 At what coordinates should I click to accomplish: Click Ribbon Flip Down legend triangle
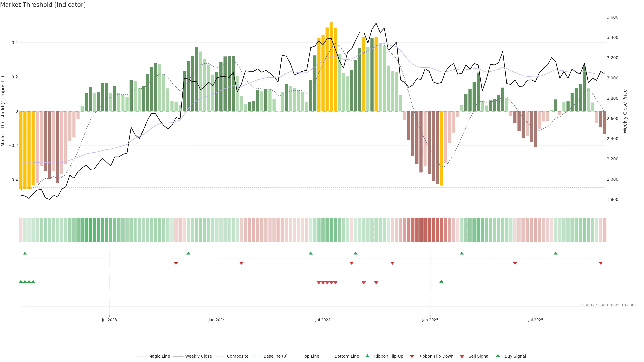(x=412, y=356)
